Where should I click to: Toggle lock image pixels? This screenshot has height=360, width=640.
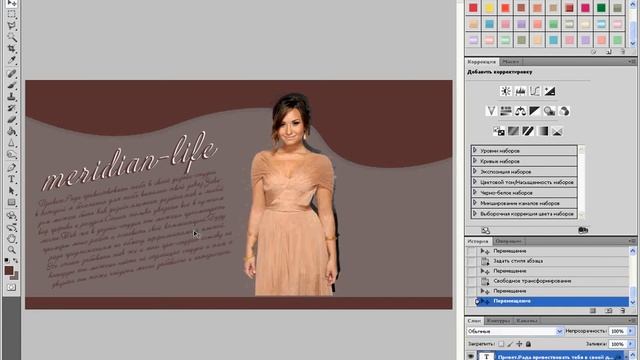point(510,344)
